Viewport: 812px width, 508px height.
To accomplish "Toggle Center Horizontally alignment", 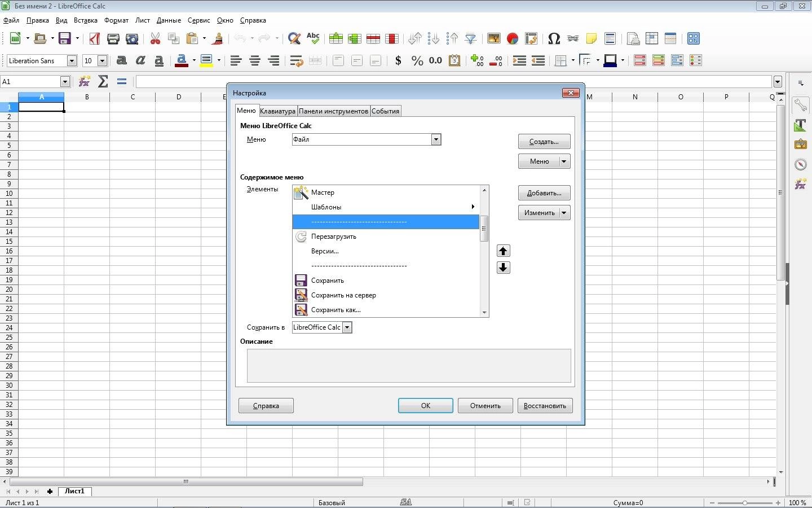I will (255, 60).
